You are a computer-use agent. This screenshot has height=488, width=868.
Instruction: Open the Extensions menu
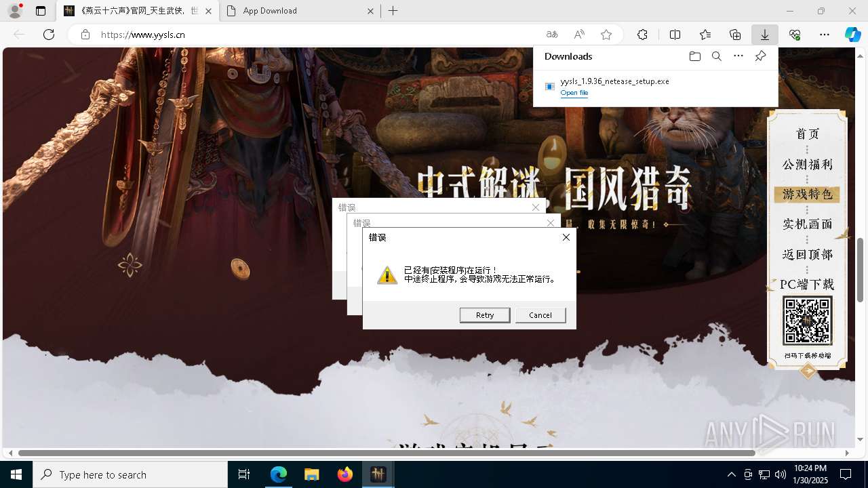pyautogui.click(x=642, y=35)
